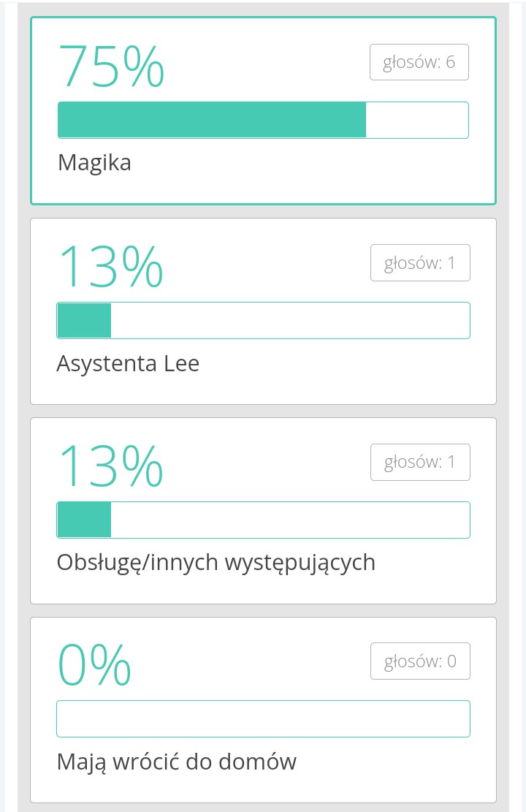The height and width of the screenshot is (812, 526).
Task: Click the vote count badge for Obsługę/innych występujących
Action: coord(420,462)
